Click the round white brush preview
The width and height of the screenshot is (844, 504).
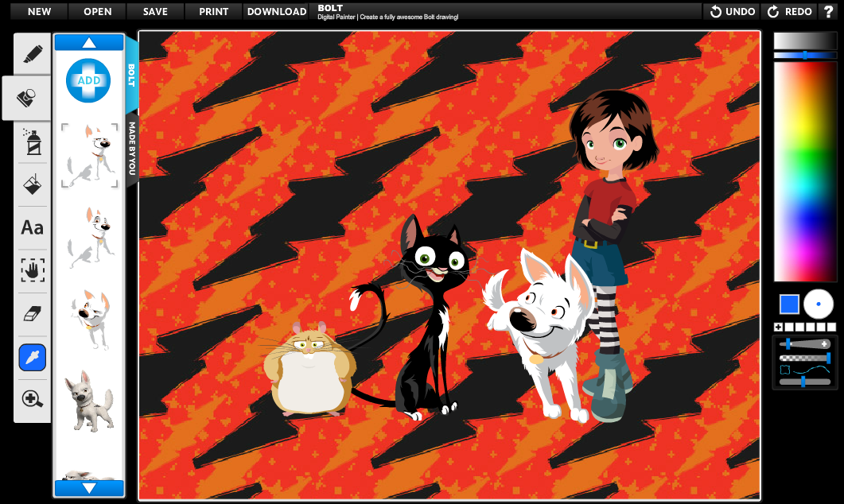(819, 304)
